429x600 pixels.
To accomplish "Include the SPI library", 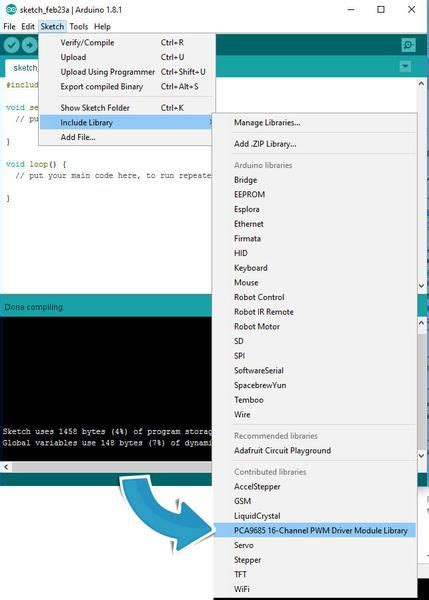I will 315,356.
